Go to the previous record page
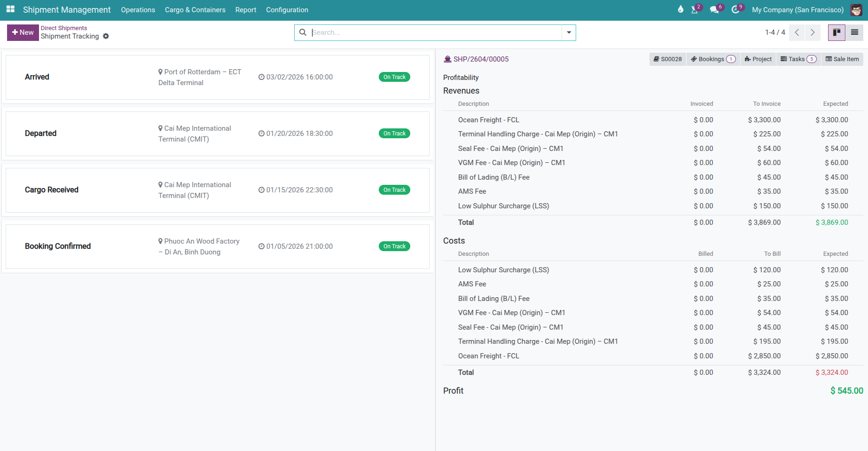This screenshot has width=868, height=451. 797,32
